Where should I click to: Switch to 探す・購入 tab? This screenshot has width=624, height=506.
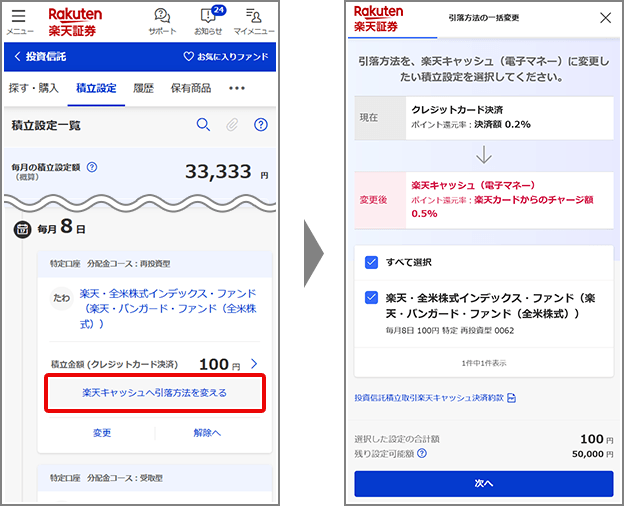pyautogui.click(x=33, y=88)
